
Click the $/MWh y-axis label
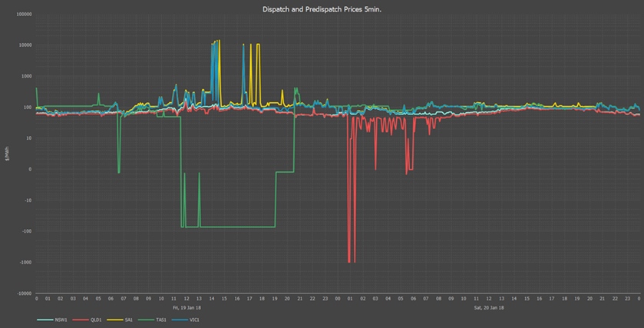(7, 154)
